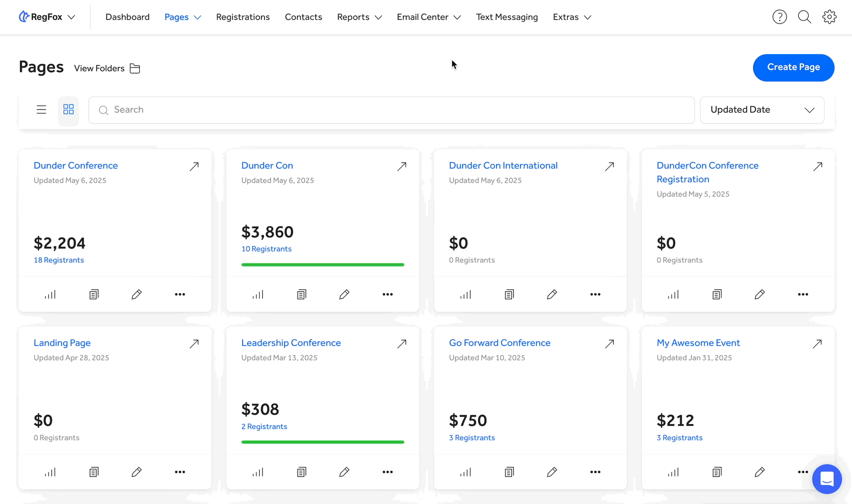This screenshot has height=504, width=852.
Task: Open more options for Dunder Conference
Action: (180, 294)
